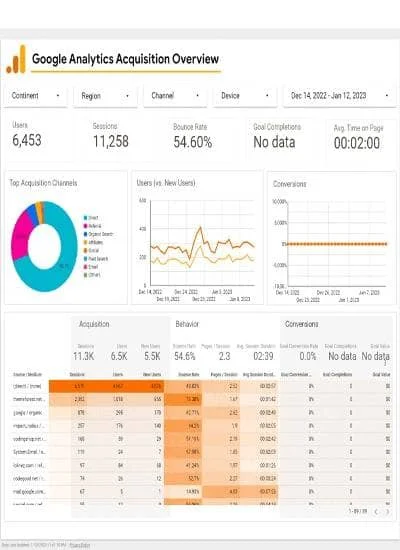This screenshot has width=400, height=550.
Task: Click the Top Acquisition Channels chart title
Action: pyautogui.click(x=43, y=183)
